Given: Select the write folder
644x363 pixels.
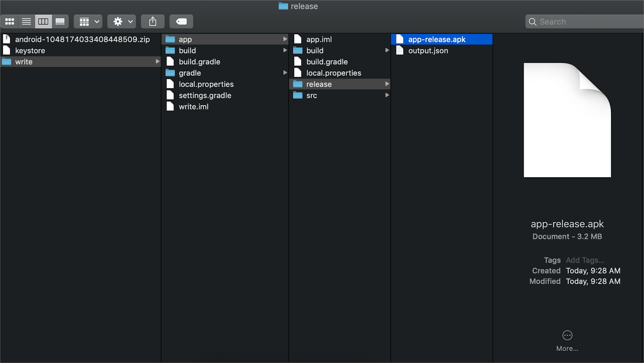Looking at the screenshot, I should tap(80, 62).
